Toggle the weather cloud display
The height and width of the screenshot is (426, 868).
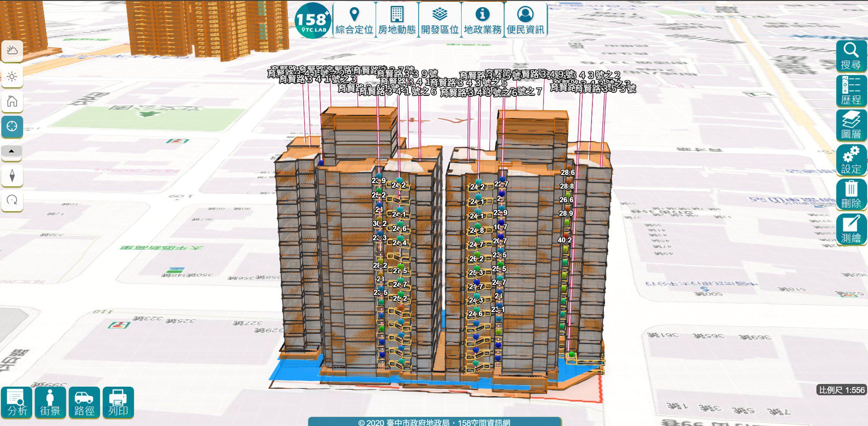12,51
